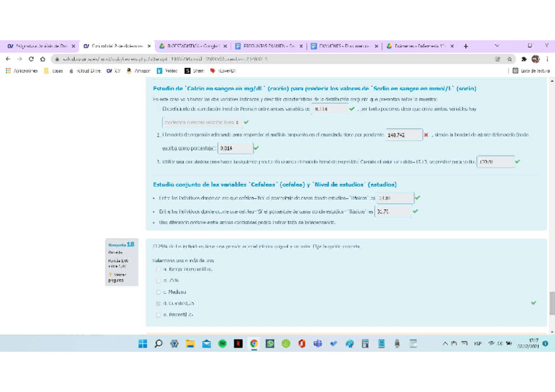Image resolution: width=555 pixels, height=392 pixels.
Task: Open the Amazon bookmark
Action: tap(138, 71)
